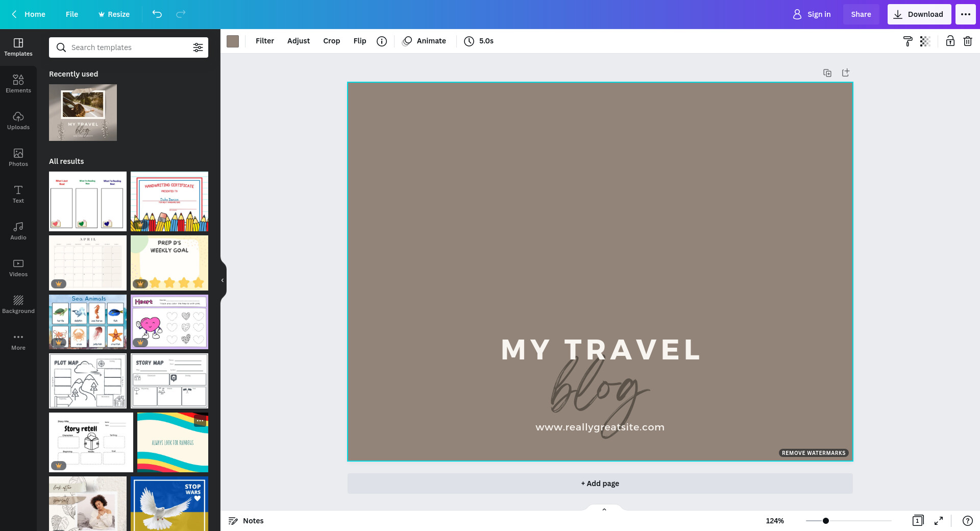Open the Filter options
The height and width of the screenshot is (531, 980).
[264, 41]
